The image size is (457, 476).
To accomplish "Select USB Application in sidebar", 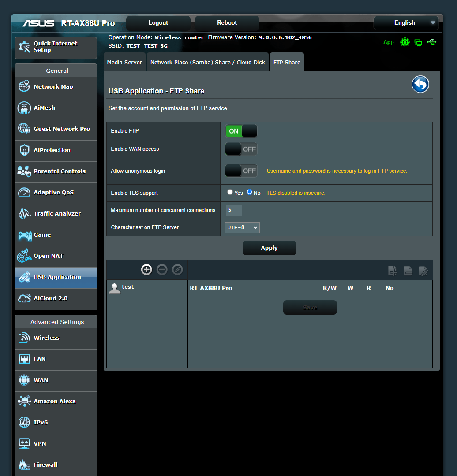I will point(56,278).
